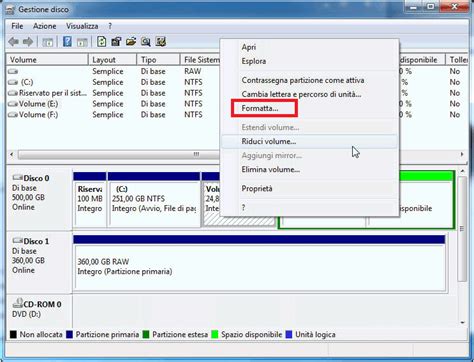
Task: Choose Formatta... from the context menu
Action: (x=310, y=108)
